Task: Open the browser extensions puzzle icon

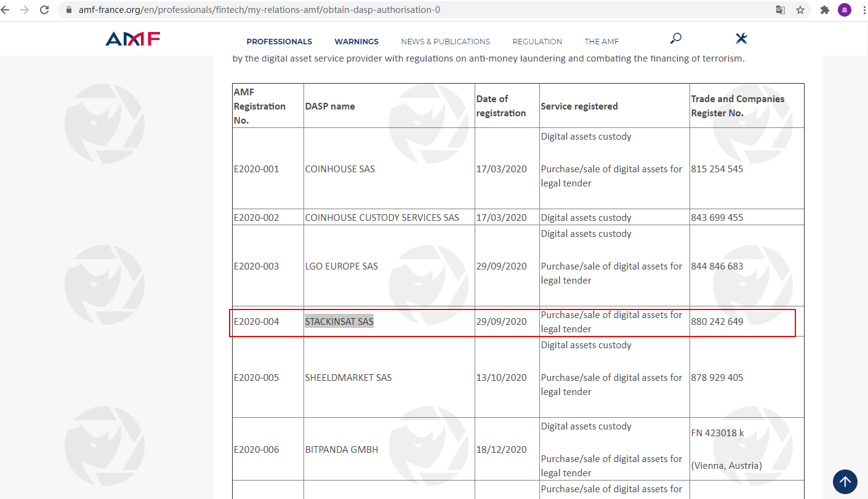Action: point(825,10)
